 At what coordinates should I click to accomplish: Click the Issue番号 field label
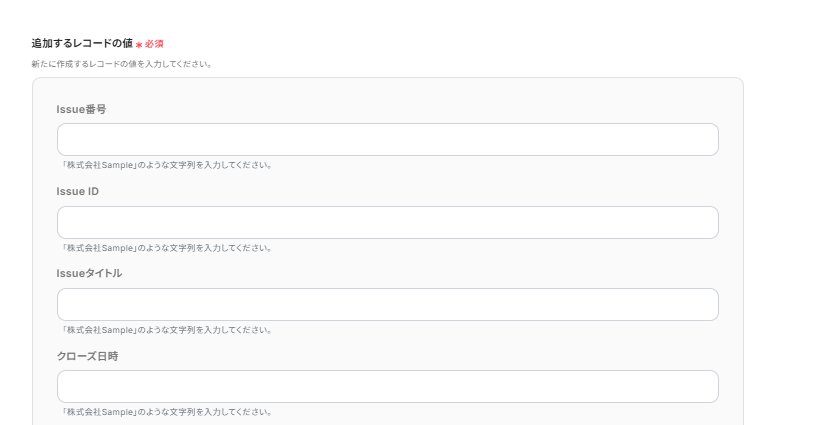click(x=81, y=109)
